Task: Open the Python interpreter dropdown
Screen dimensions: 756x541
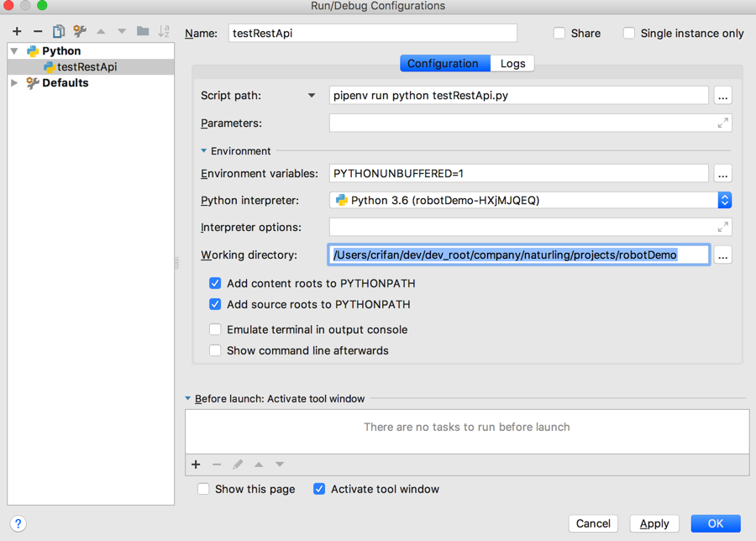Action: (724, 201)
